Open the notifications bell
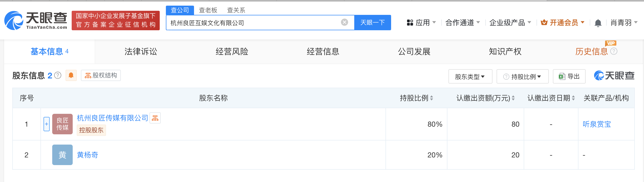Image resolution: width=644 pixels, height=182 pixels. [598, 23]
